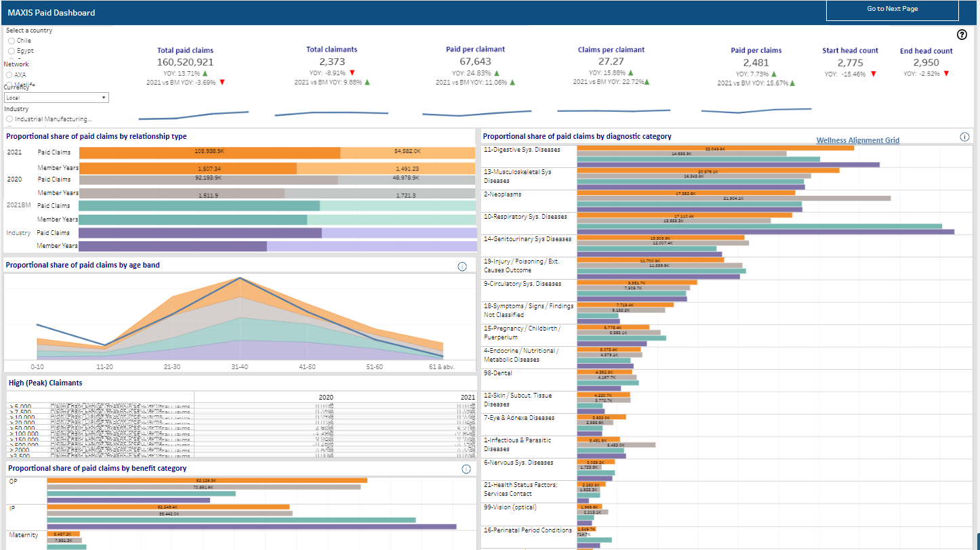Click the 2020 column header in High Claimants table
Viewport: 980px width, 550px height.
[326, 397]
